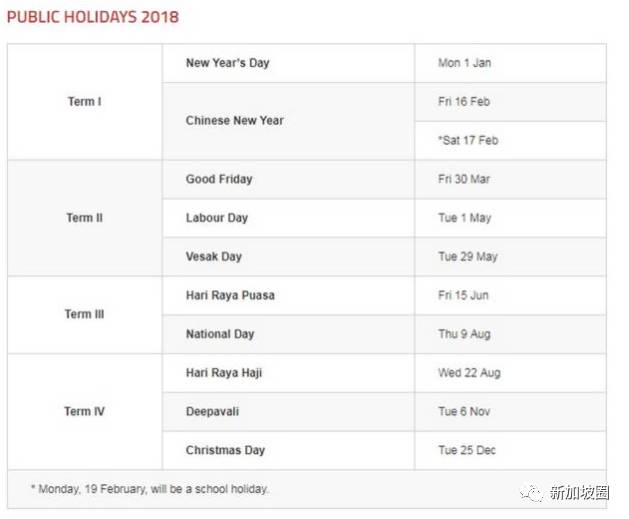The image size is (629, 519).
Task: Click the Good Friday row label
Action: click(x=219, y=179)
